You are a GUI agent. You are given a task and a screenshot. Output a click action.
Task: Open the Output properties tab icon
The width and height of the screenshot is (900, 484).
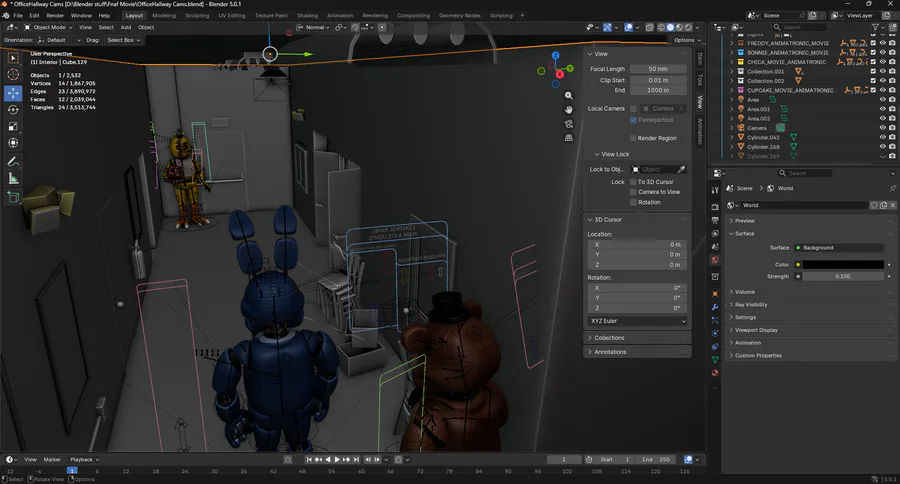pyautogui.click(x=715, y=220)
